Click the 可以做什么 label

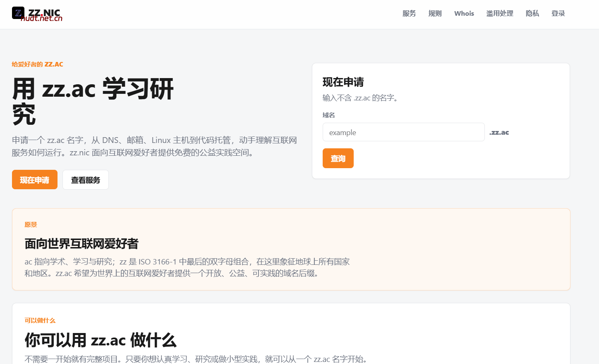tap(40, 320)
